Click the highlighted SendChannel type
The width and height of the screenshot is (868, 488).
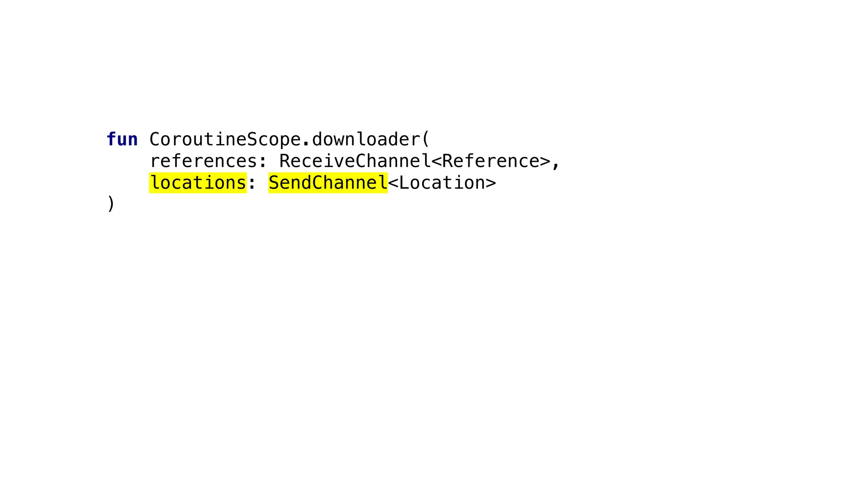point(328,183)
